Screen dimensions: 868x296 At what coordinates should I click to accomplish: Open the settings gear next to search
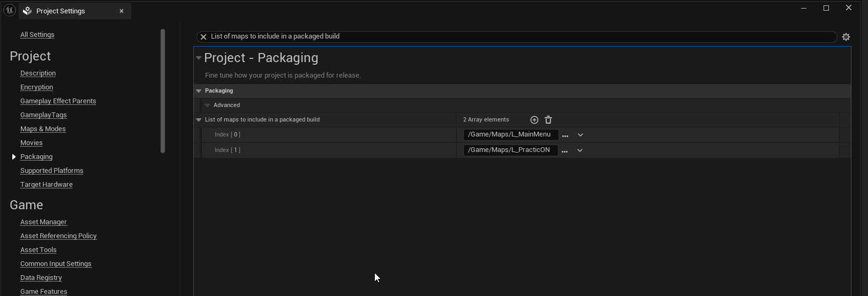846,37
